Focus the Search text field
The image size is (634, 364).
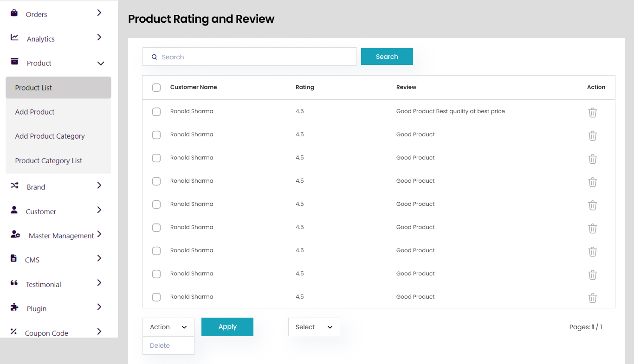tap(250, 57)
